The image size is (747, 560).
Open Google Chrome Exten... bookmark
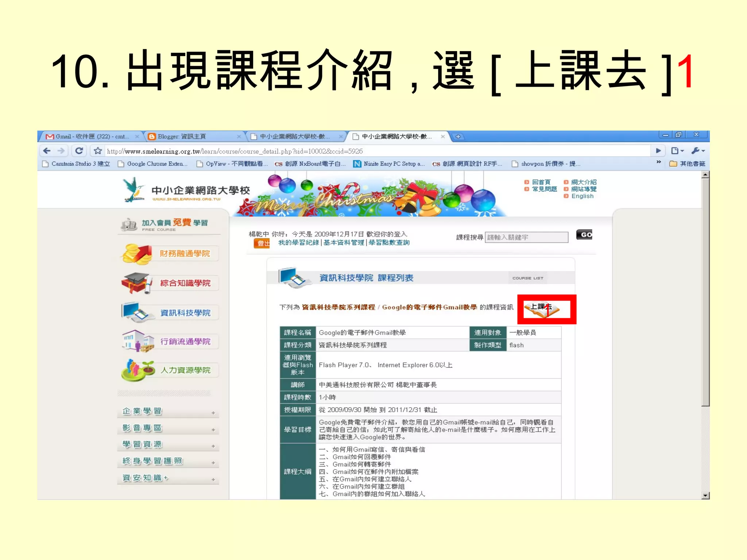(153, 164)
